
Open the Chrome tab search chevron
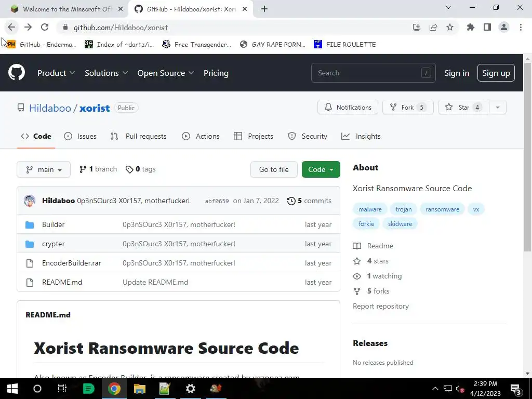click(448, 7)
